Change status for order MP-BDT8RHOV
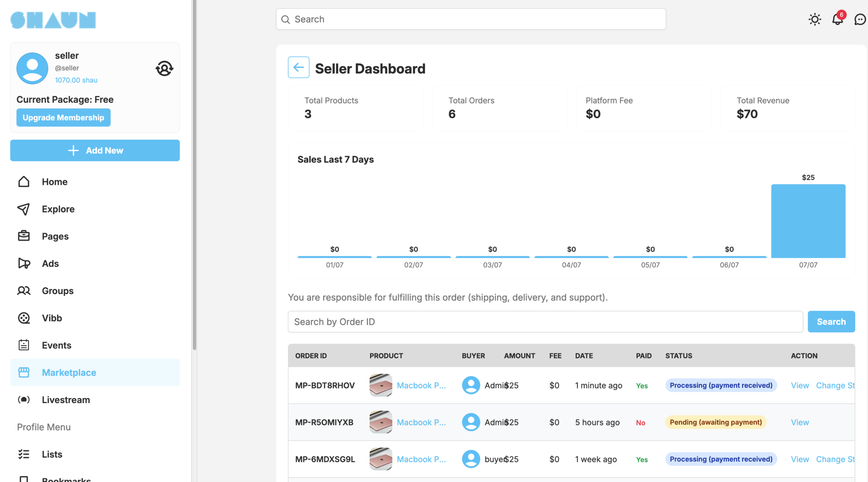This screenshot has width=868, height=482. 835,385
